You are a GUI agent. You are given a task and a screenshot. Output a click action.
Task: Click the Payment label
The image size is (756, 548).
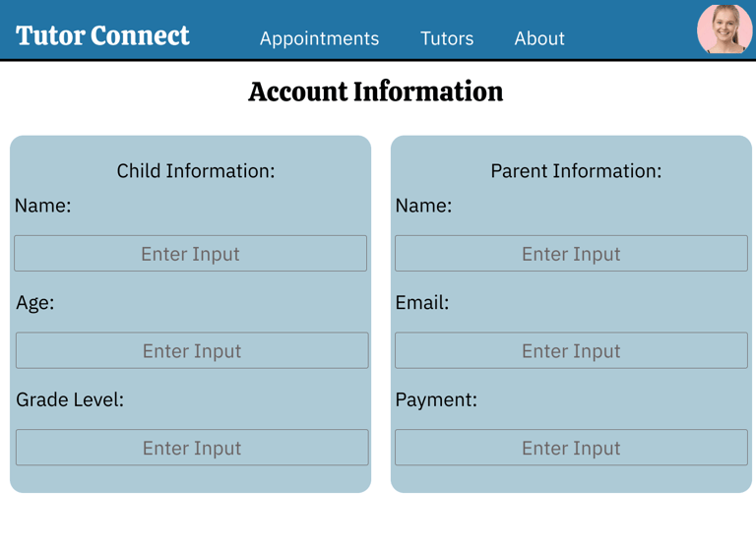(436, 399)
